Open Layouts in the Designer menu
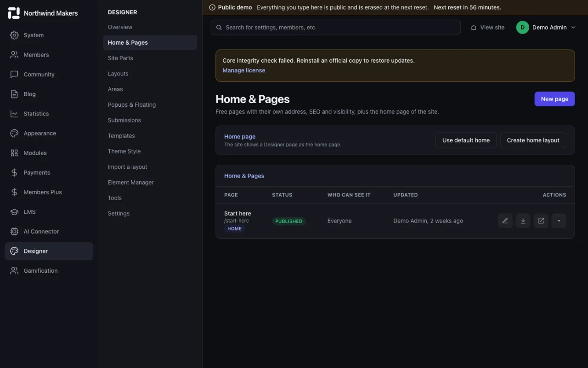The height and width of the screenshot is (368, 588). pos(118,74)
